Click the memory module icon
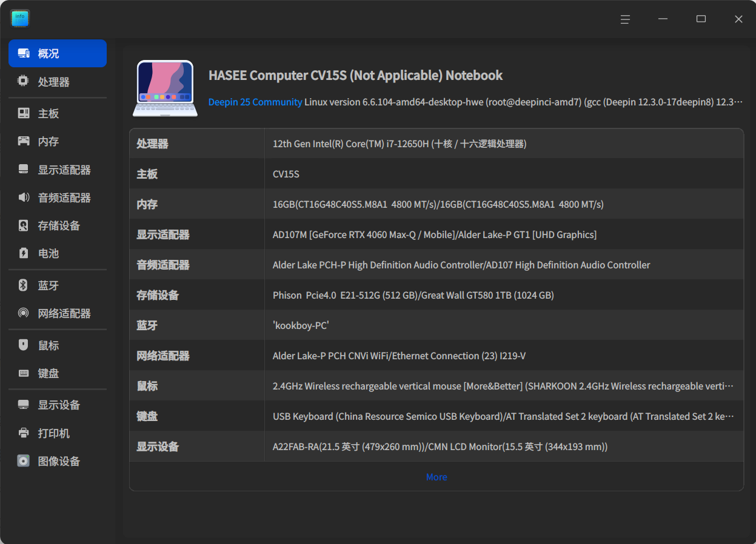The width and height of the screenshot is (756, 544). pos(24,141)
